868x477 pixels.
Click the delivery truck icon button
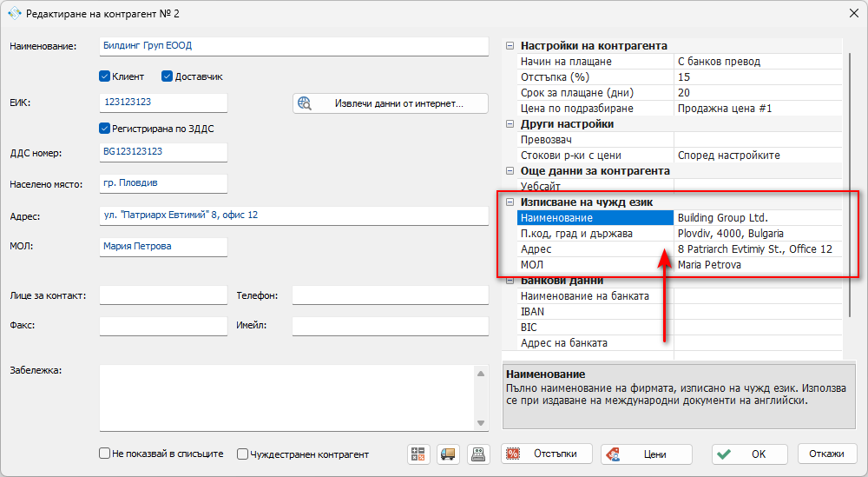[448, 454]
